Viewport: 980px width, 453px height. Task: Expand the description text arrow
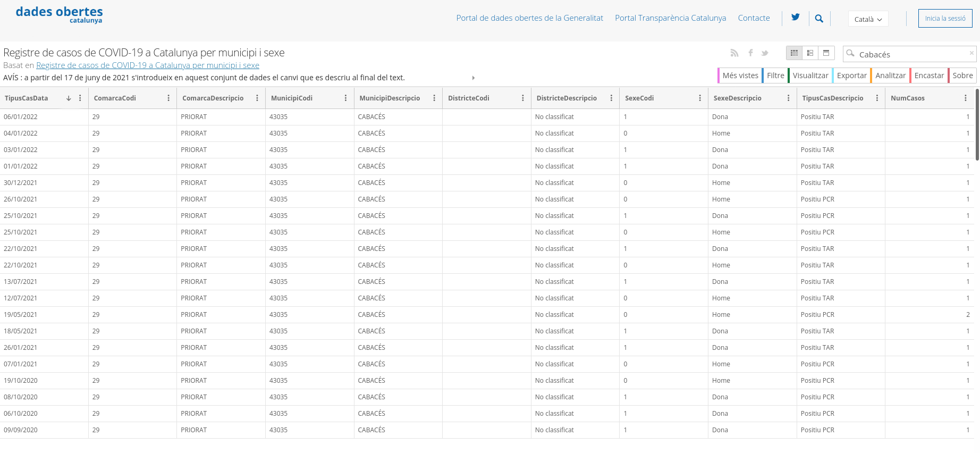click(x=473, y=78)
